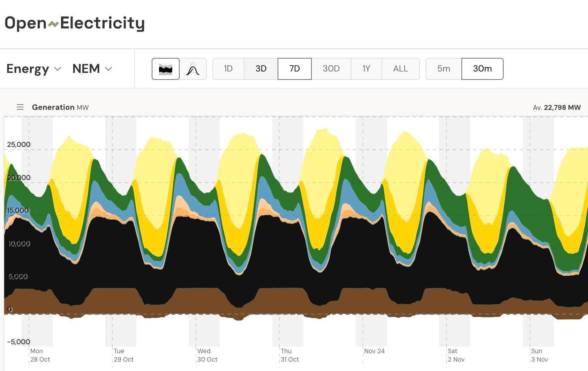Click the Sun 3 Nov axis label
The height and width of the screenshot is (371, 588).
540,355
